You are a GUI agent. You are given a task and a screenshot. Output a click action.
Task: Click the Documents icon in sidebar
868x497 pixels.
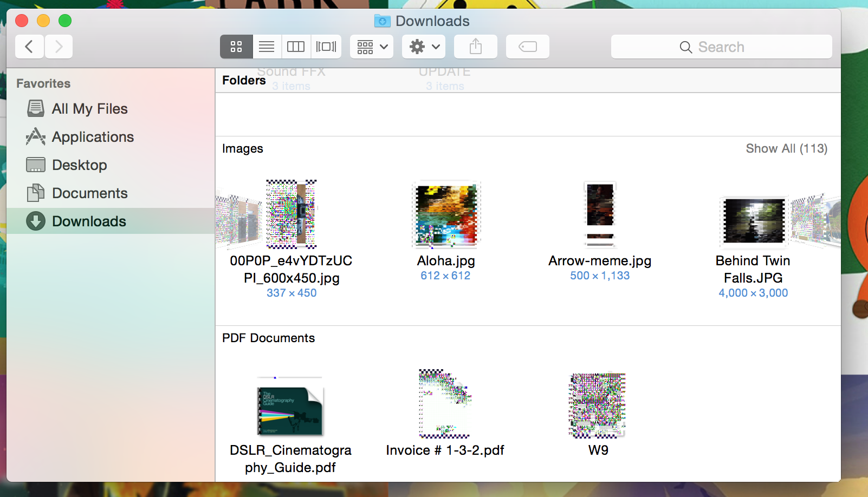click(36, 193)
